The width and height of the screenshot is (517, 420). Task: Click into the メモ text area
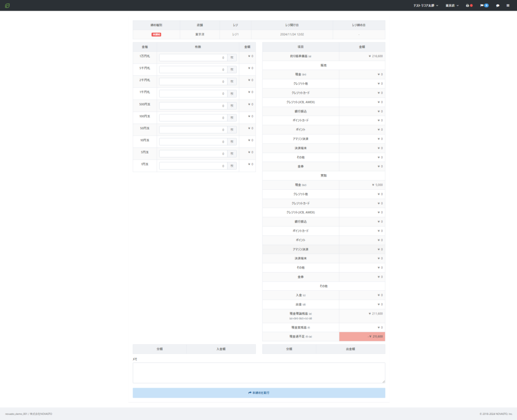pyautogui.click(x=259, y=373)
